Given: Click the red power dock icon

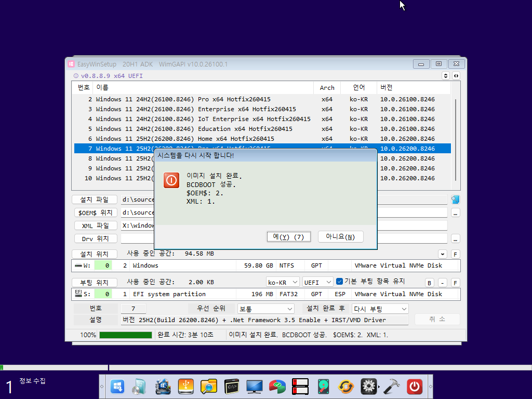Looking at the screenshot, I should pos(415,387).
